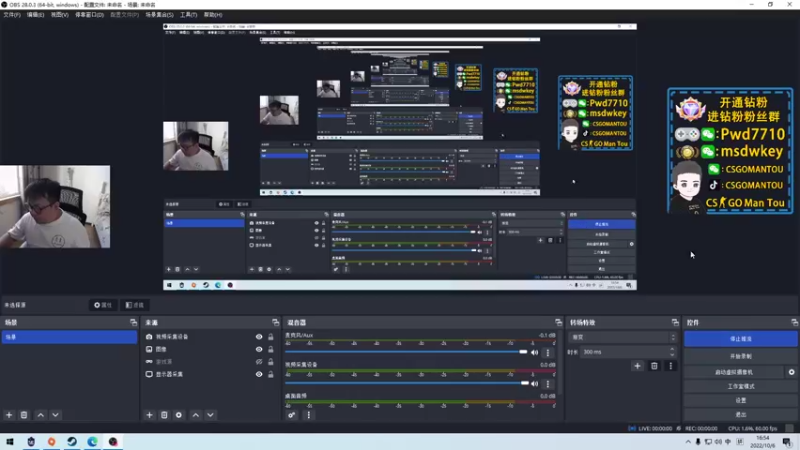Move the scene down in Scenes panel
This screenshot has height=450, width=800.
pos(55,415)
